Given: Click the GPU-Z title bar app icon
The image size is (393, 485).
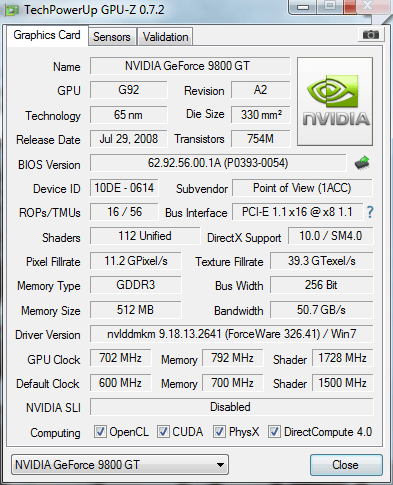Looking at the screenshot, I should 11,10.
